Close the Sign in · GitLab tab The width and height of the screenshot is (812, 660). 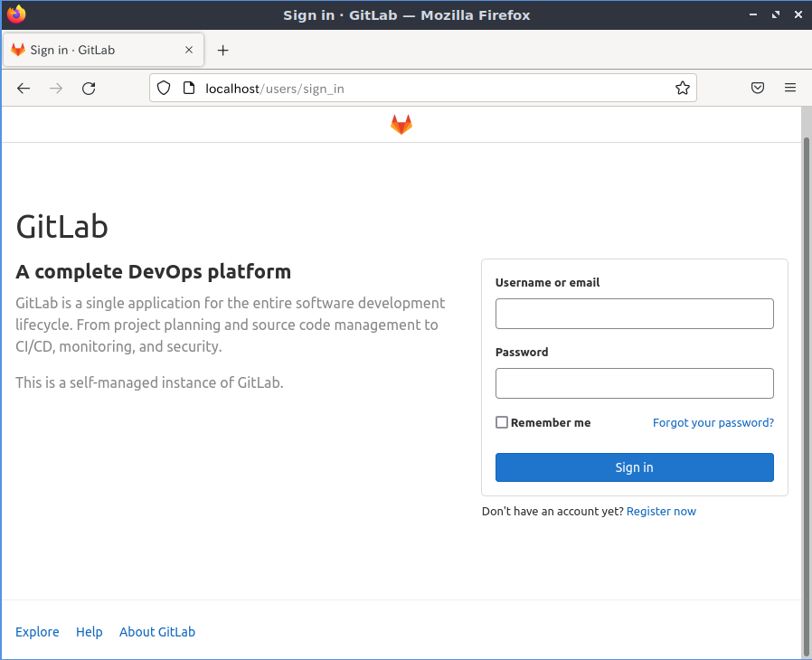[x=189, y=50]
